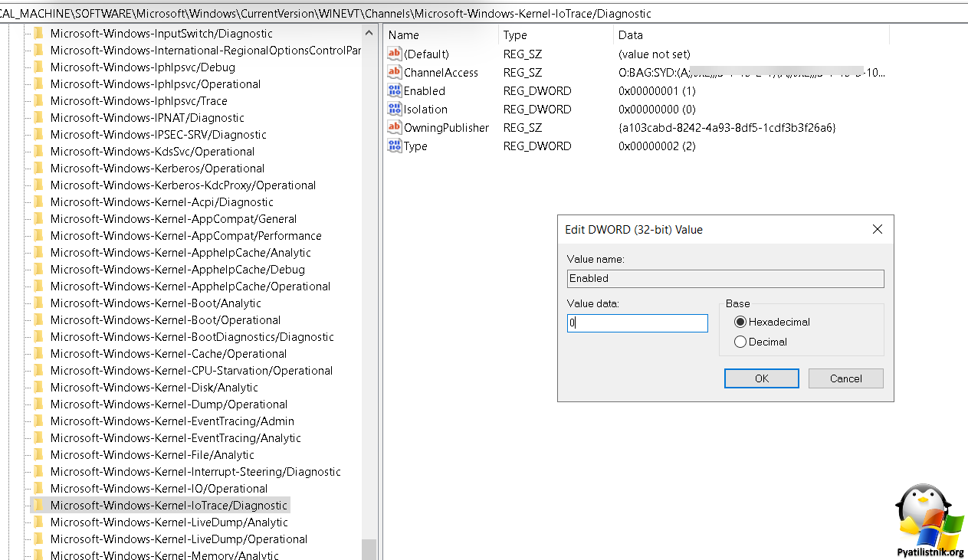Click the string icon of ChannelAccess value
Screen dimensions: 968x560
[x=395, y=72]
